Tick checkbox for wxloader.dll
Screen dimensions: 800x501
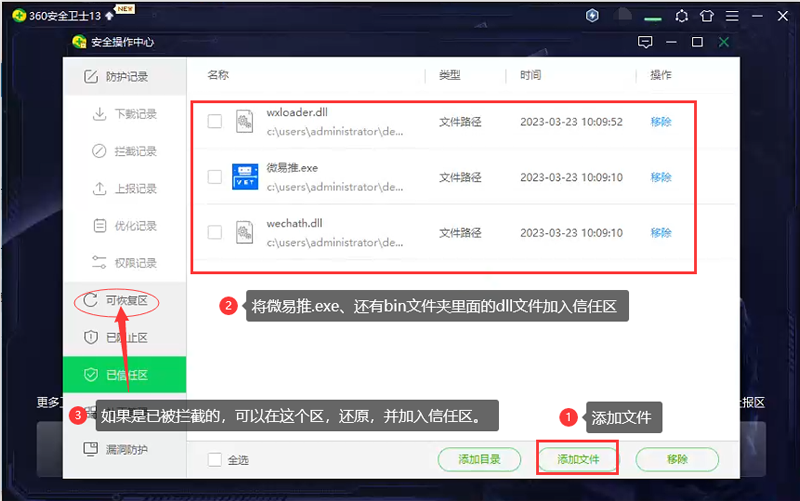[215, 121]
